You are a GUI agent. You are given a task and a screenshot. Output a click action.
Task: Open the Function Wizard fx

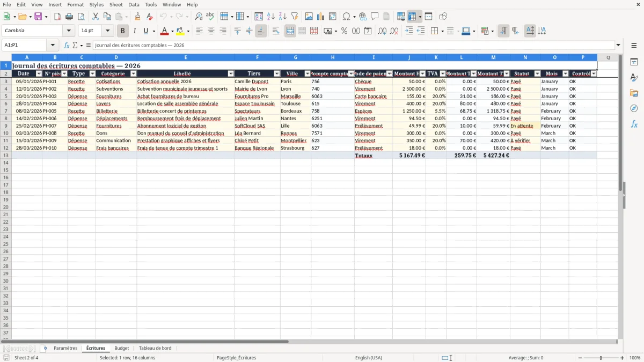(x=67, y=45)
